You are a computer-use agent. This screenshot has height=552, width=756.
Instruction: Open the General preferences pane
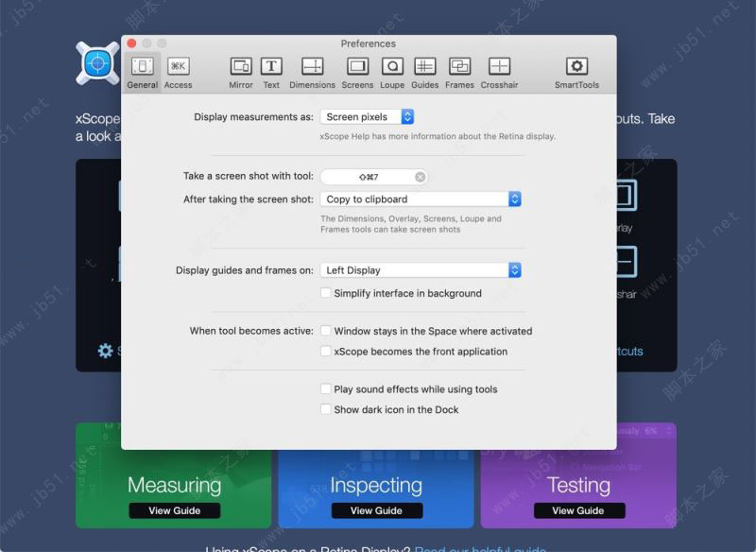pyautogui.click(x=143, y=73)
